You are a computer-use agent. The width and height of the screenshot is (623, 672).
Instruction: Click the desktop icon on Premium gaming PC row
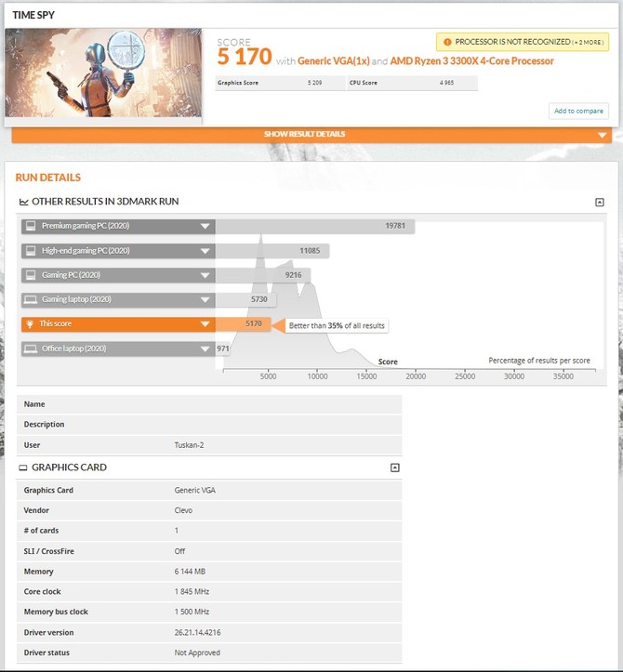(x=31, y=226)
